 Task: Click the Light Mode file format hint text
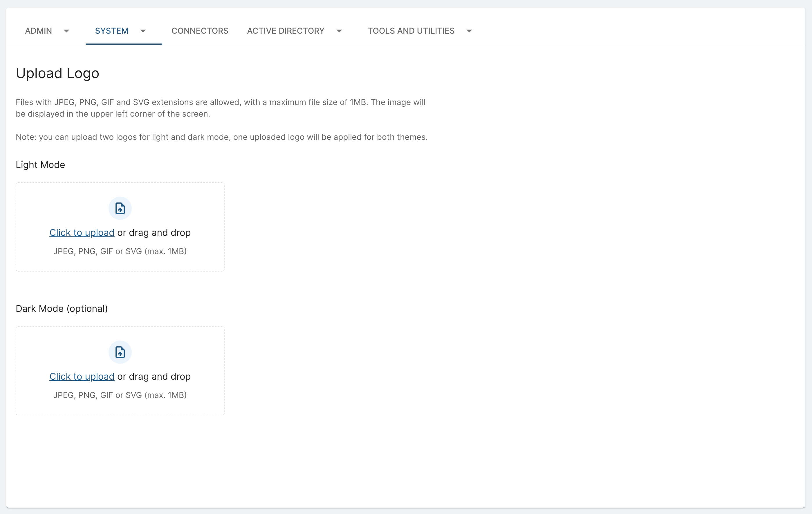(x=120, y=251)
